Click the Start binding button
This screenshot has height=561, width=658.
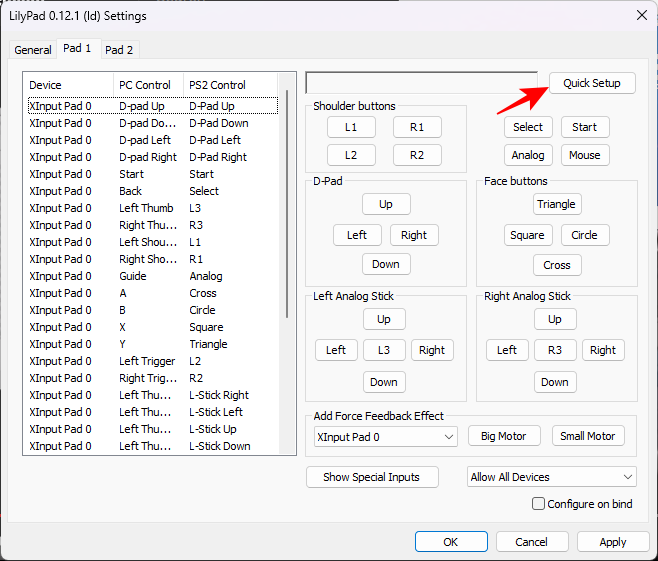pyautogui.click(x=585, y=127)
